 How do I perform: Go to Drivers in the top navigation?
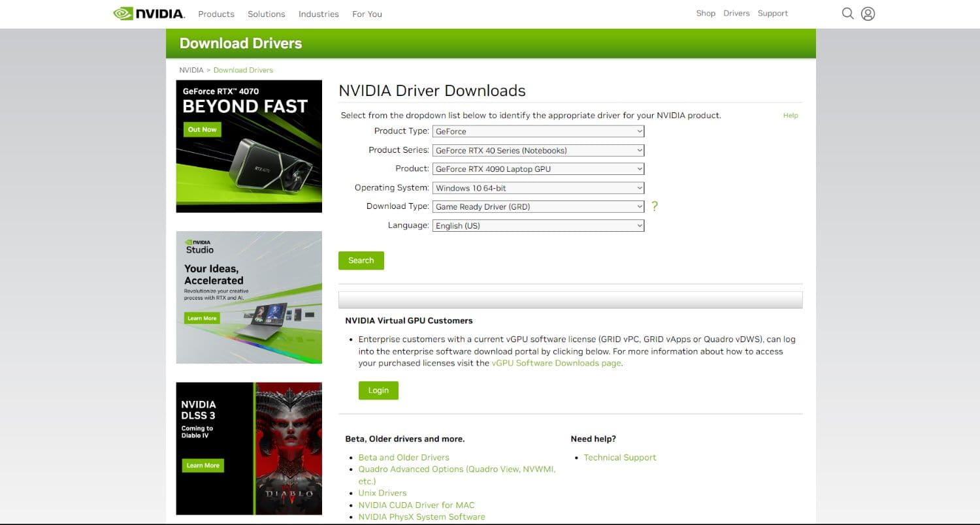coord(736,13)
